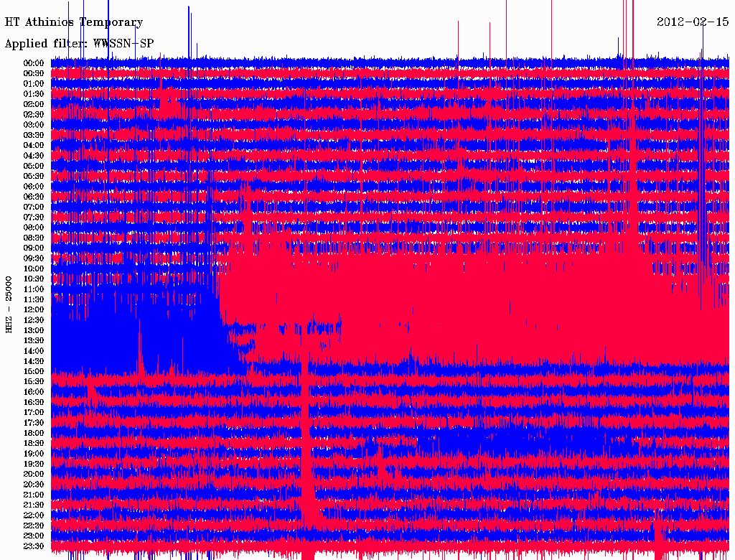The width and height of the screenshot is (735, 560).
Task: Select the 04:30 time label
Action: click(x=34, y=156)
